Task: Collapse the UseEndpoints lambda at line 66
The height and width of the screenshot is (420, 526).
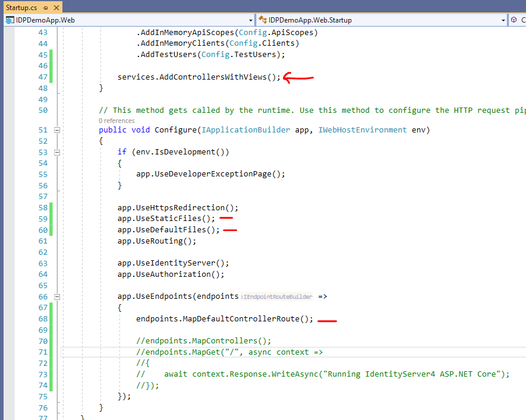Action: (x=57, y=296)
